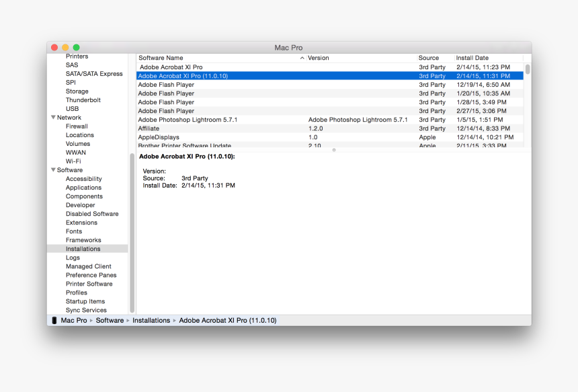Click Installations in the breadcrumb path

(x=151, y=320)
